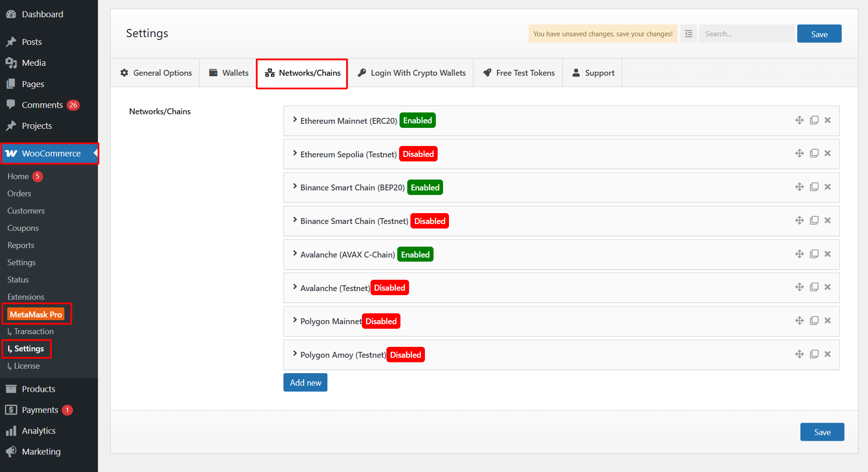This screenshot has width=868, height=472.
Task: Click move icon on Polygon Mainnet row
Action: (799, 321)
